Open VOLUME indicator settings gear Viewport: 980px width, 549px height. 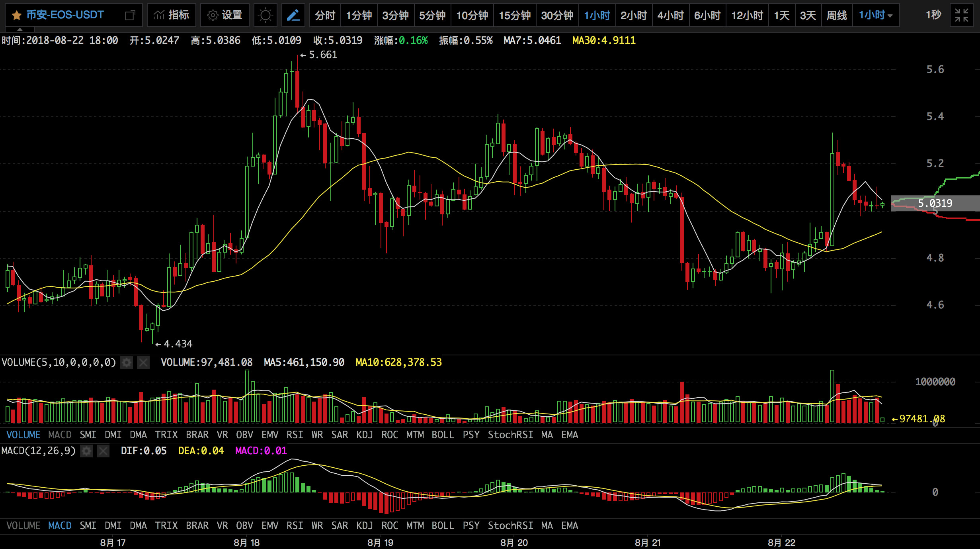127,363
